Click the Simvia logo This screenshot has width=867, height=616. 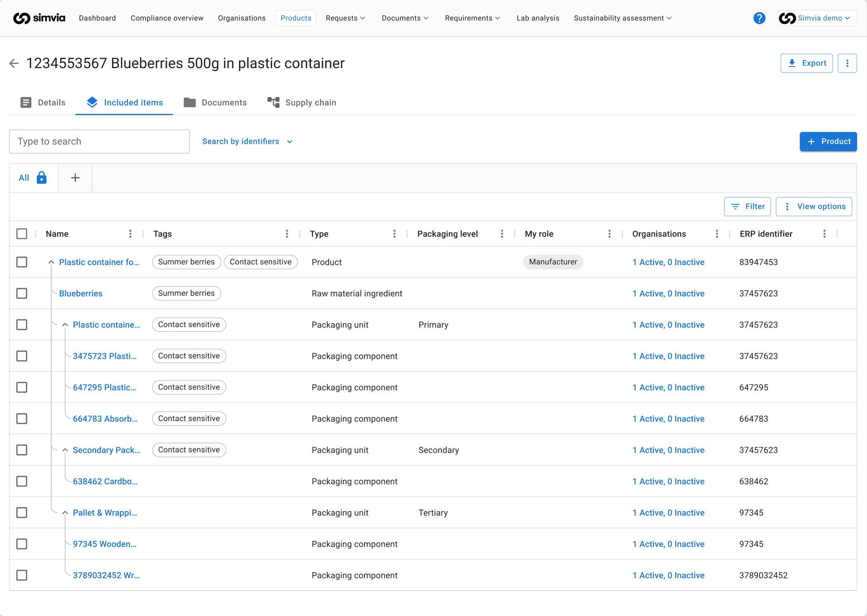39,18
